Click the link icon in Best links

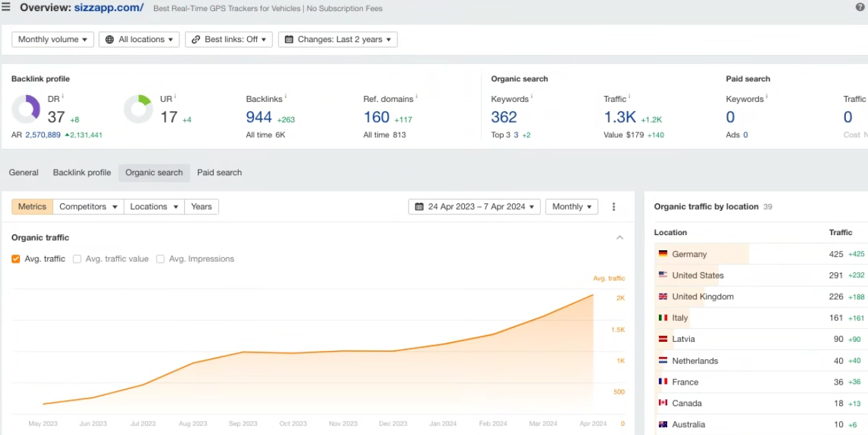pos(195,39)
